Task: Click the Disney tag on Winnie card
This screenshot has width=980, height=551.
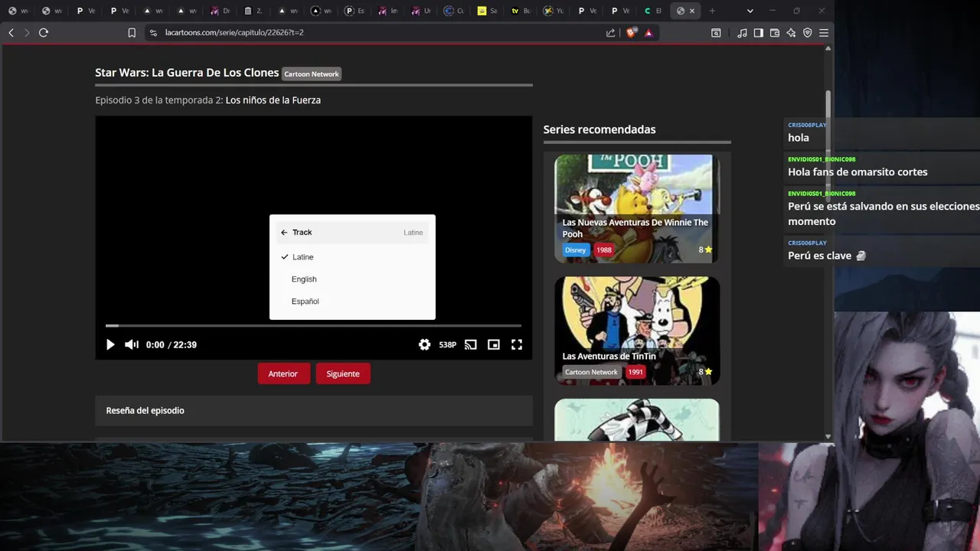Action: click(x=576, y=249)
